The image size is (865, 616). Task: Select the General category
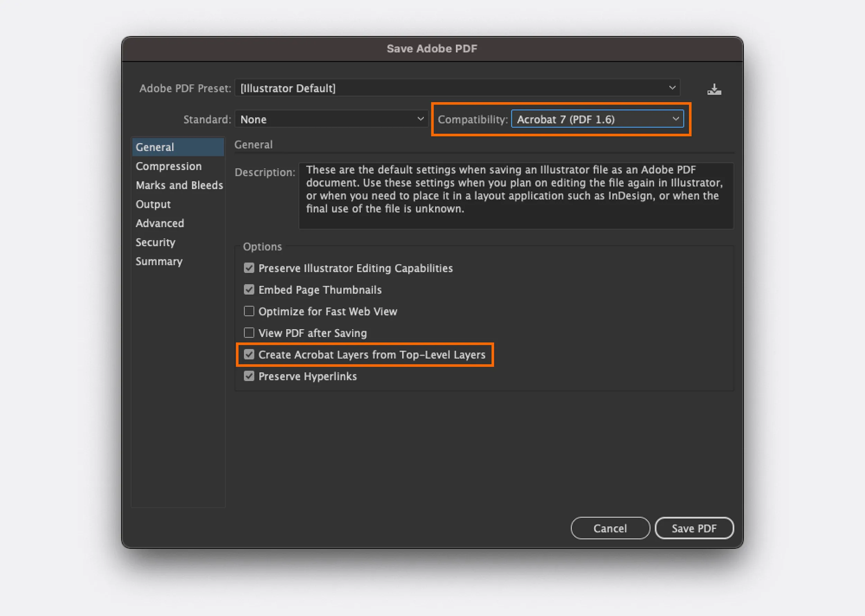pos(177,147)
